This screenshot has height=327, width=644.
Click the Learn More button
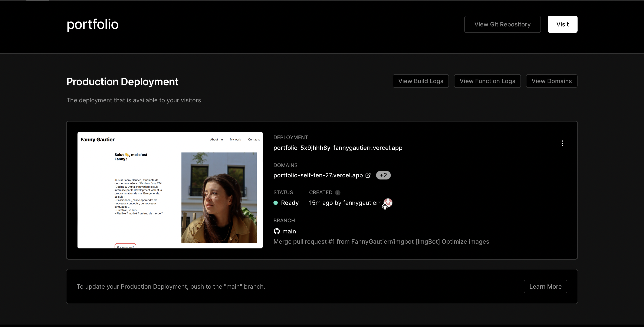coord(545,286)
